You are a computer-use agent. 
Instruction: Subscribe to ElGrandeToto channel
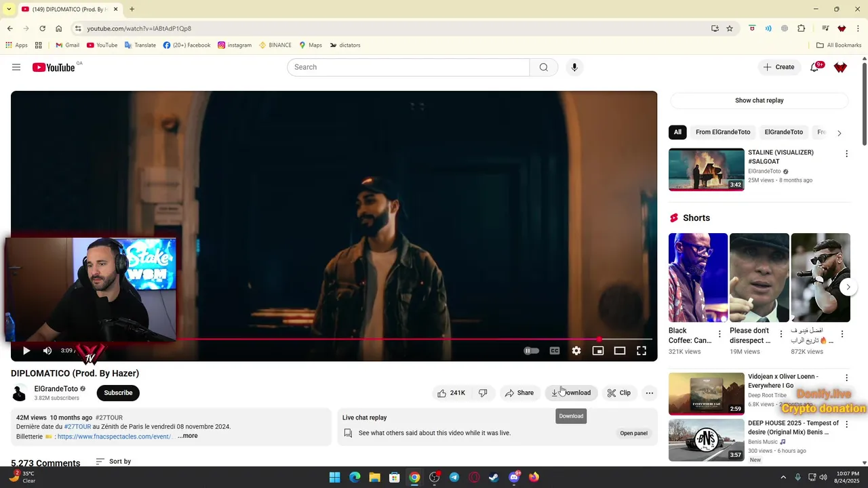(118, 392)
